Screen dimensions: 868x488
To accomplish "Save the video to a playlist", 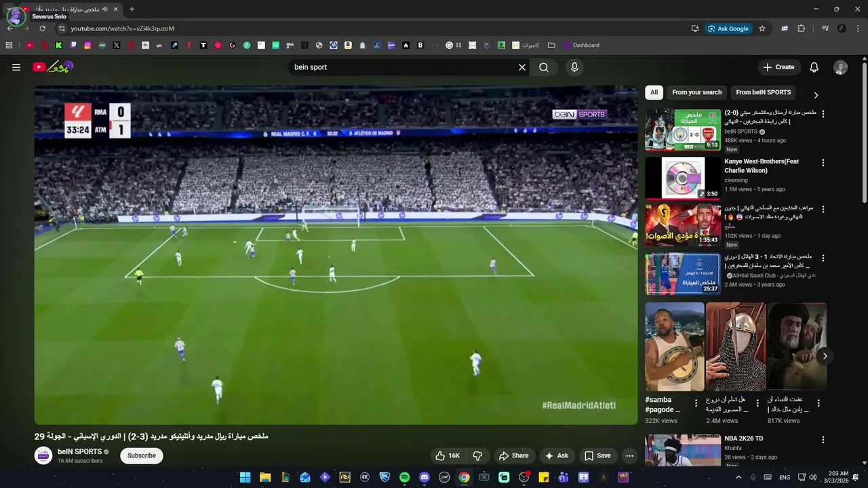I will pyautogui.click(x=597, y=455).
